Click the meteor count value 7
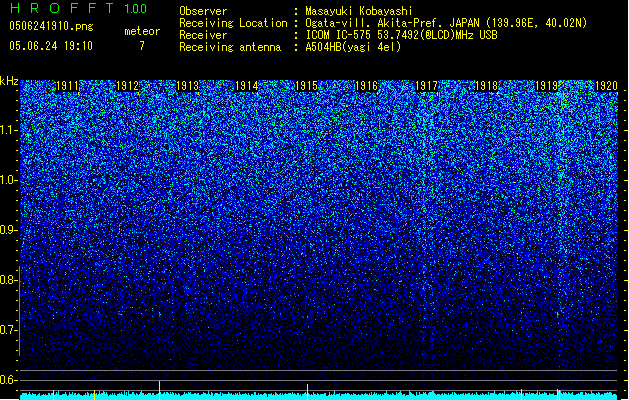Screen dimensions: 629x400 click(142, 46)
